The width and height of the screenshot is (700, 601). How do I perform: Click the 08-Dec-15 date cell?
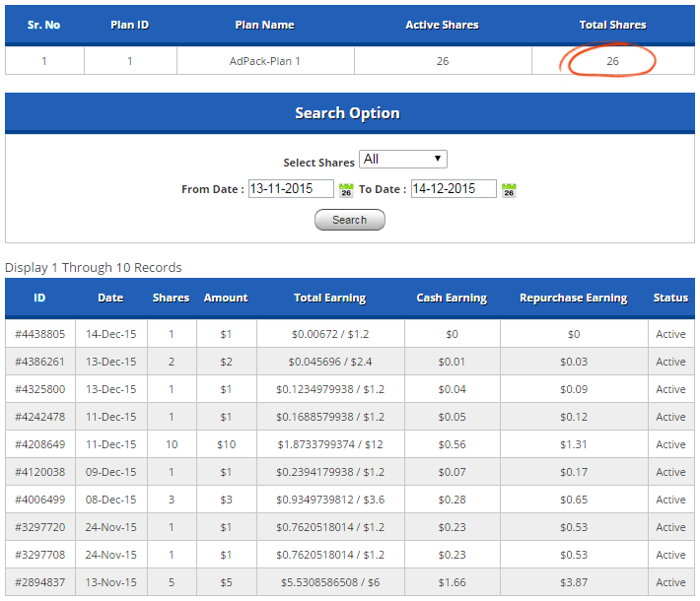point(110,500)
